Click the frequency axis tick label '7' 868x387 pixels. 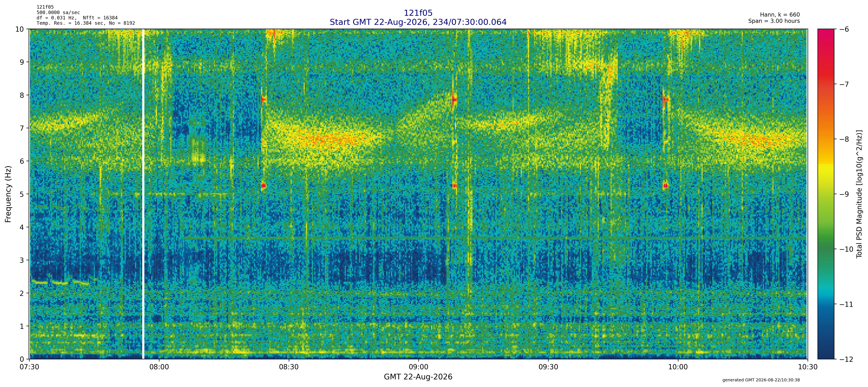(22, 128)
